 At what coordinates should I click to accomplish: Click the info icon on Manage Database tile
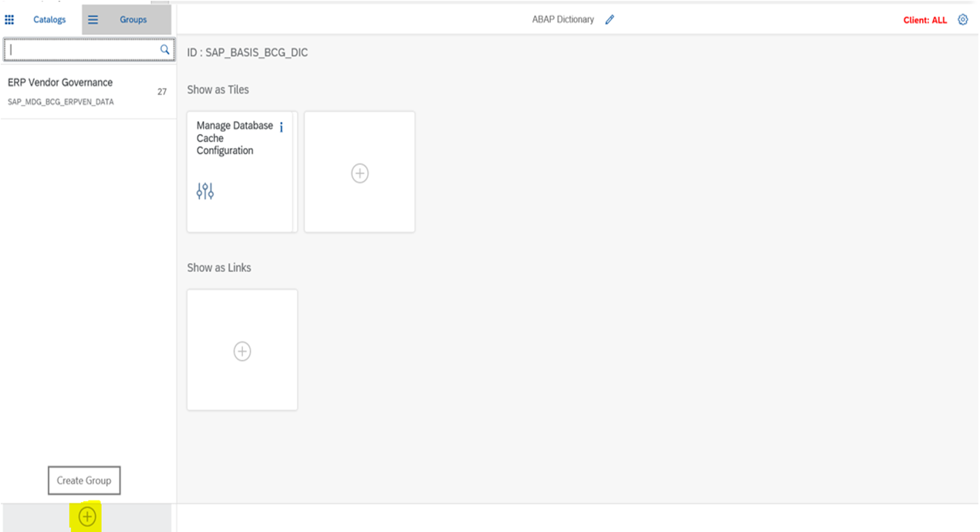pos(282,127)
